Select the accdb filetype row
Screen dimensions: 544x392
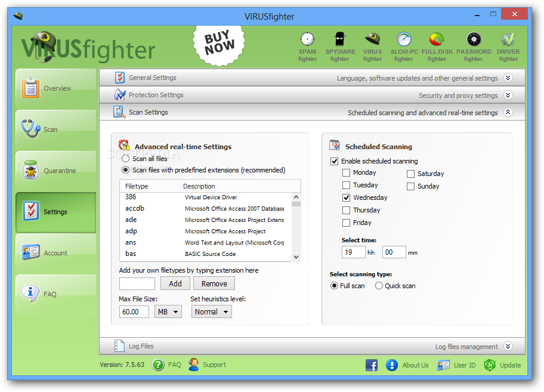(205, 208)
